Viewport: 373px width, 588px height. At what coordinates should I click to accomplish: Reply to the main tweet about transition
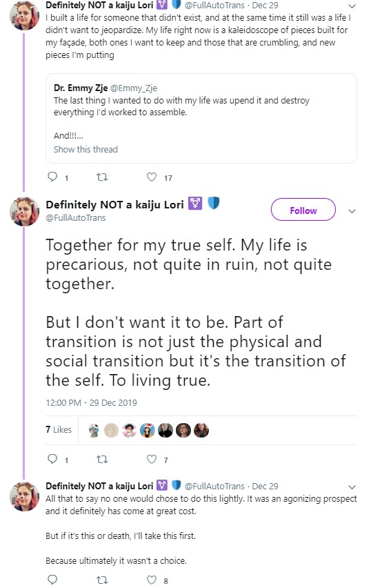(x=52, y=459)
